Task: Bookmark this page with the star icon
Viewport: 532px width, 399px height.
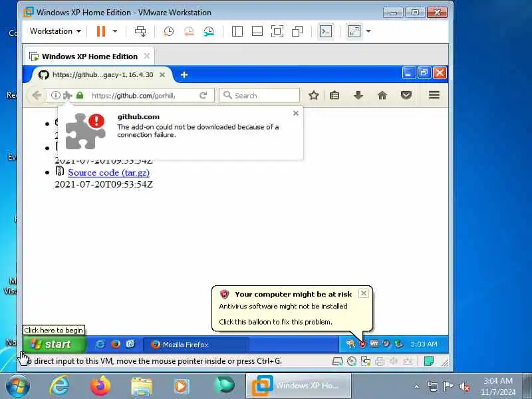Action: click(x=313, y=95)
